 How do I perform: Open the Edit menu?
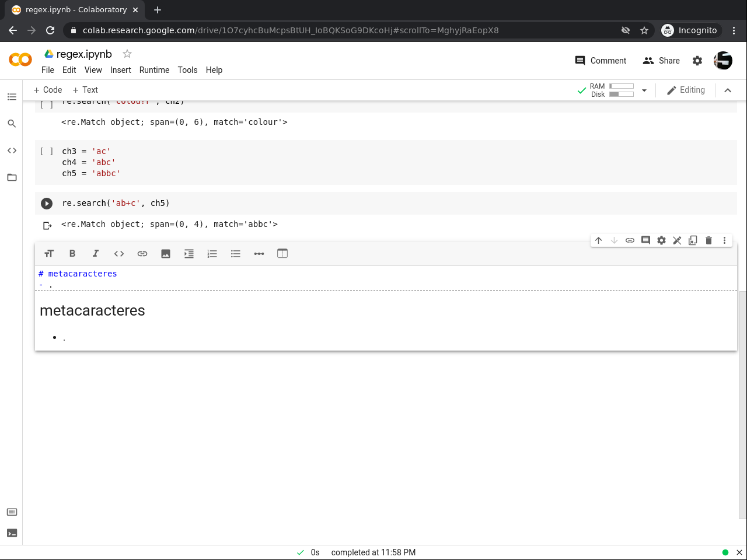[69, 70]
